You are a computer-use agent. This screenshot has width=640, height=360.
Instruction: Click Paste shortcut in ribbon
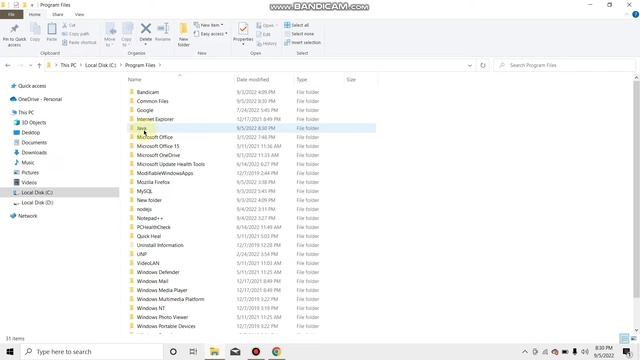[x=79, y=42]
